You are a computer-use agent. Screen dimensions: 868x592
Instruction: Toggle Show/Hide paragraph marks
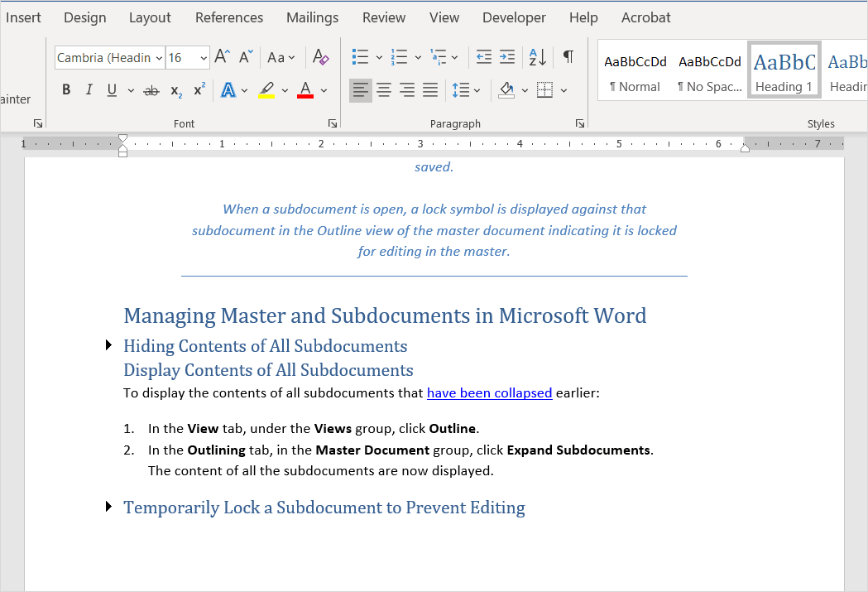(x=567, y=56)
